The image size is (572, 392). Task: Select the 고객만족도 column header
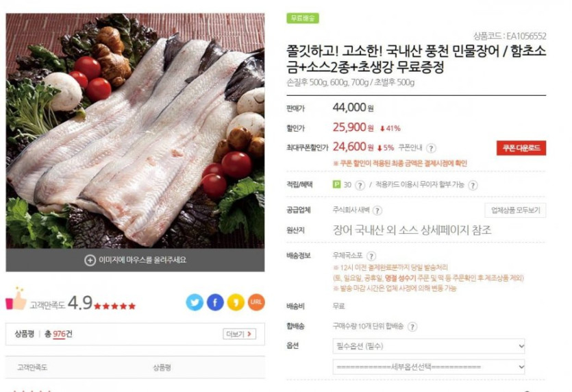[x=32, y=367]
